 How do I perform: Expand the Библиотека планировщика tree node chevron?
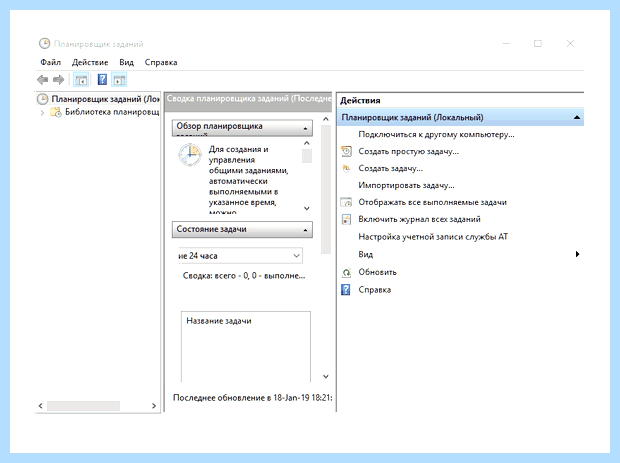pyautogui.click(x=42, y=113)
